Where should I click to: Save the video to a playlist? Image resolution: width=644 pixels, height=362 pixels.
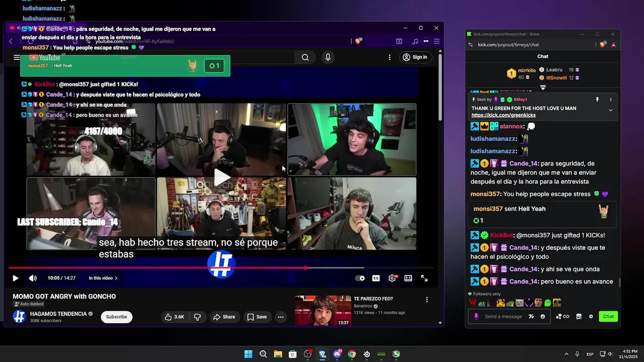[257, 317]
